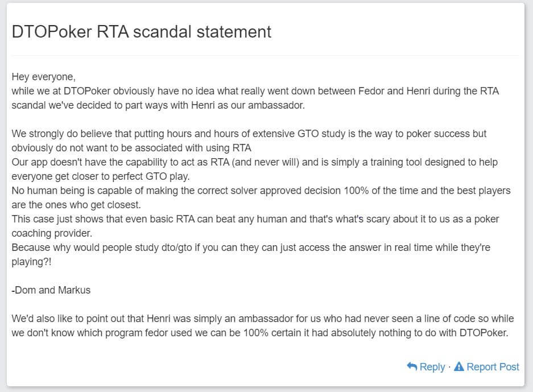Viewport: 533px width, 392px height.
Task: Click the separator dot between Reply and Report Post
Action: coord(449,367)
